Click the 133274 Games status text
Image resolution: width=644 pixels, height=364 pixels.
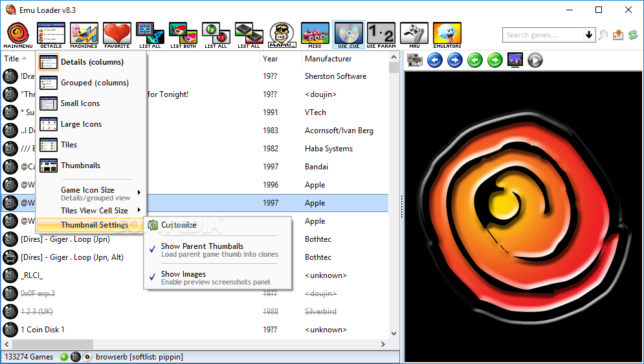pos(28,357)
